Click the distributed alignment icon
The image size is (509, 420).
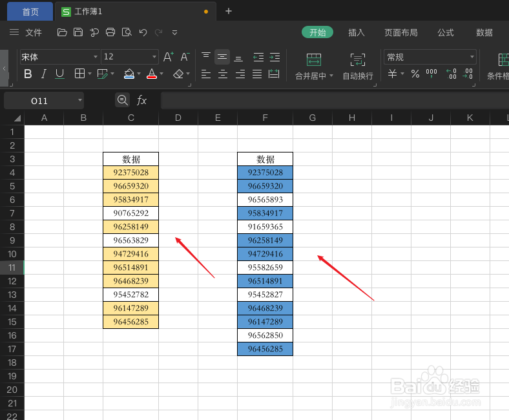click(x=274, y=74)
